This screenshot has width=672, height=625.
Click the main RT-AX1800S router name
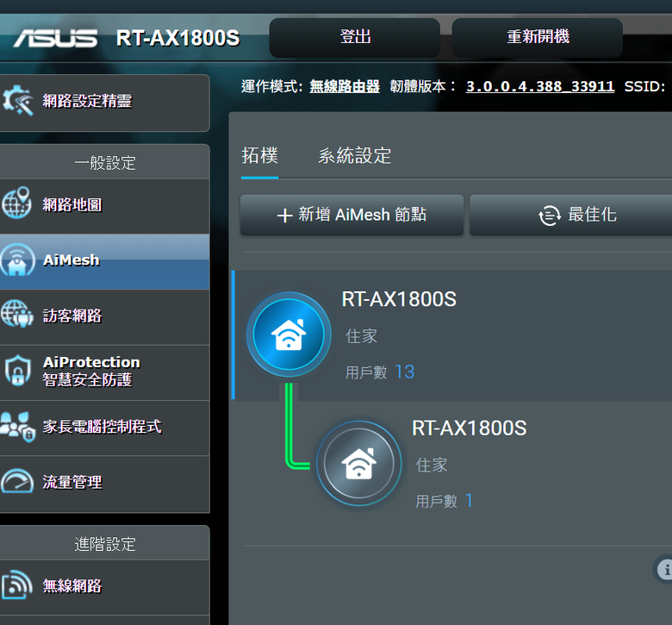click(399, 299)
